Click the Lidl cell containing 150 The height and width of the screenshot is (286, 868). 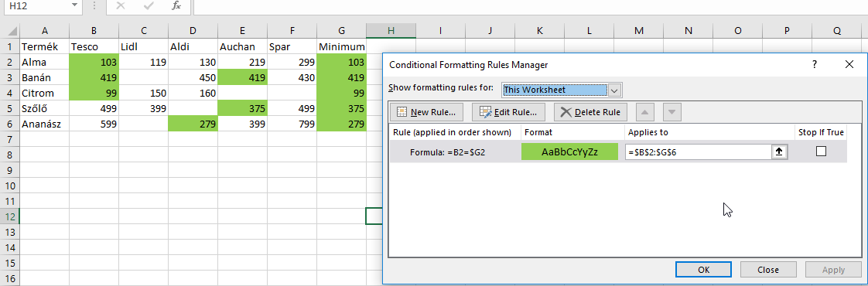143,93
